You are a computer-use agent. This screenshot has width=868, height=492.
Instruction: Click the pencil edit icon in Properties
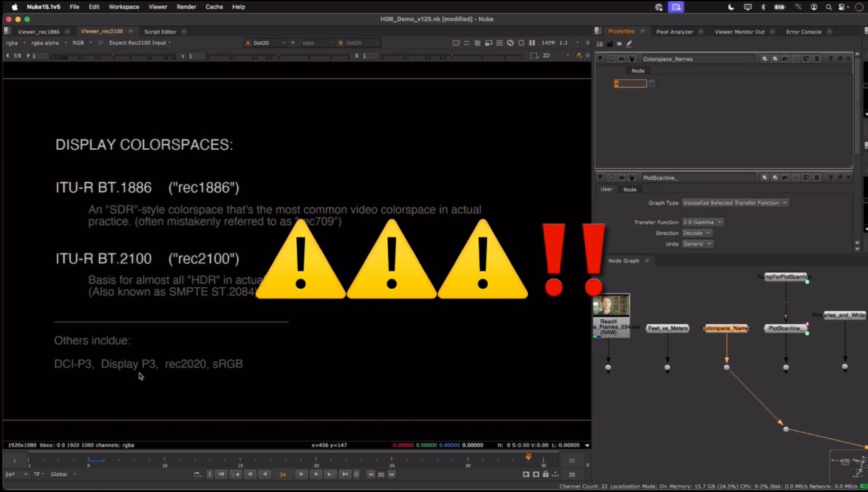pos(629,44)
